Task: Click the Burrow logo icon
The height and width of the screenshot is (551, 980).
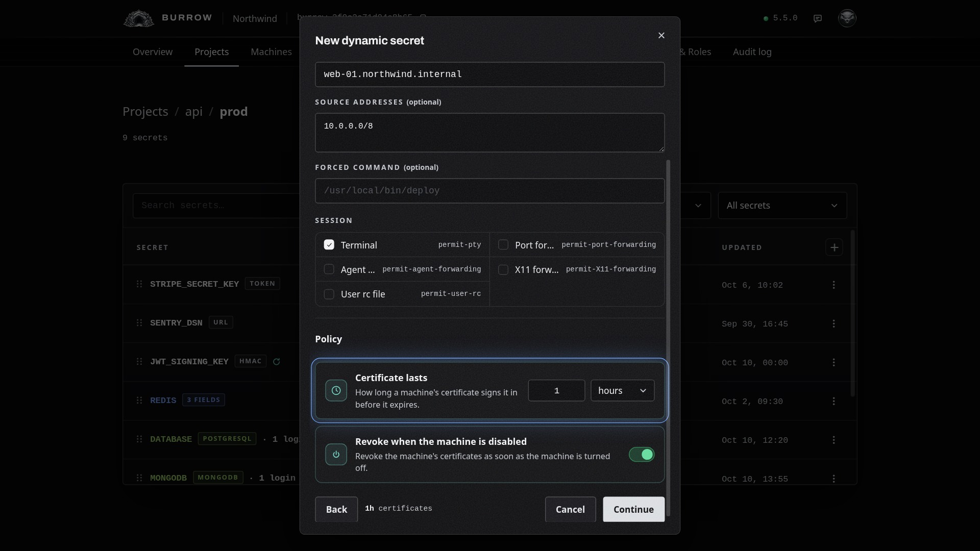Action: pyautogui.click(x=138, y=18)
